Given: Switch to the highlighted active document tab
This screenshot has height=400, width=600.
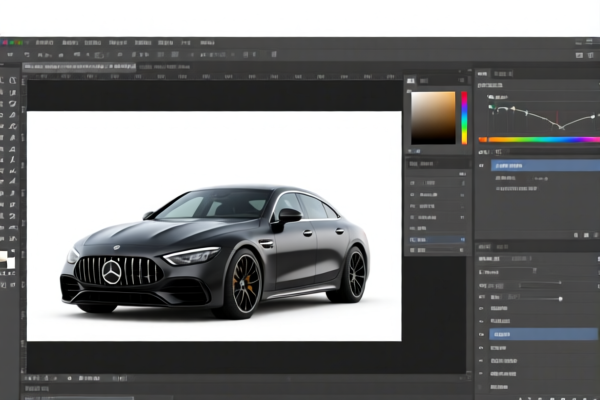Looking at the screenshot, I should point(79,67).
